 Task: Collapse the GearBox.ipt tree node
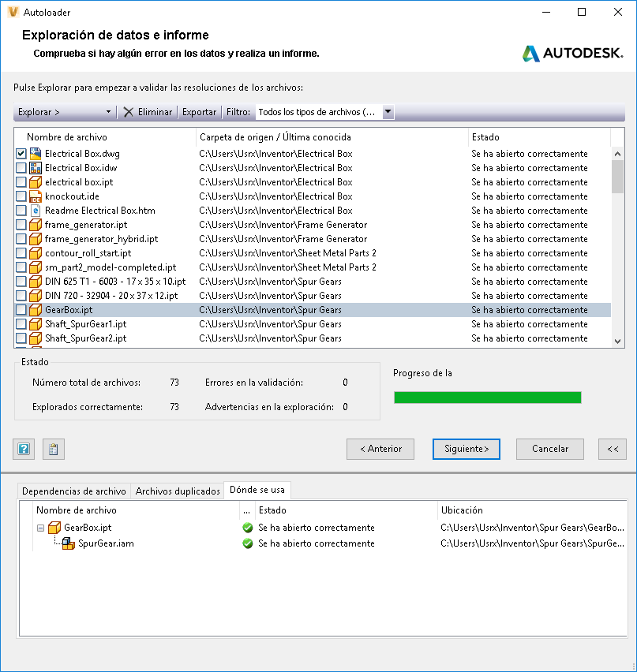click(x=40, y=528)
